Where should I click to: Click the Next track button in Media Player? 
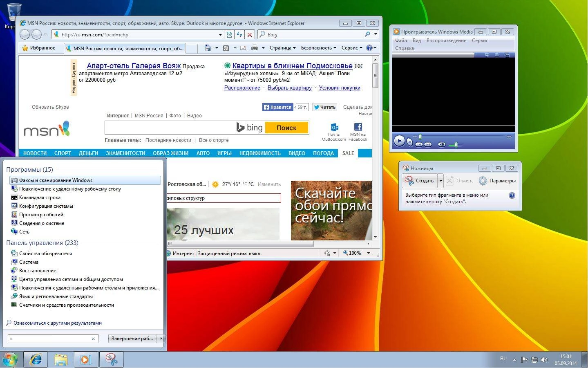coord(428,144)
